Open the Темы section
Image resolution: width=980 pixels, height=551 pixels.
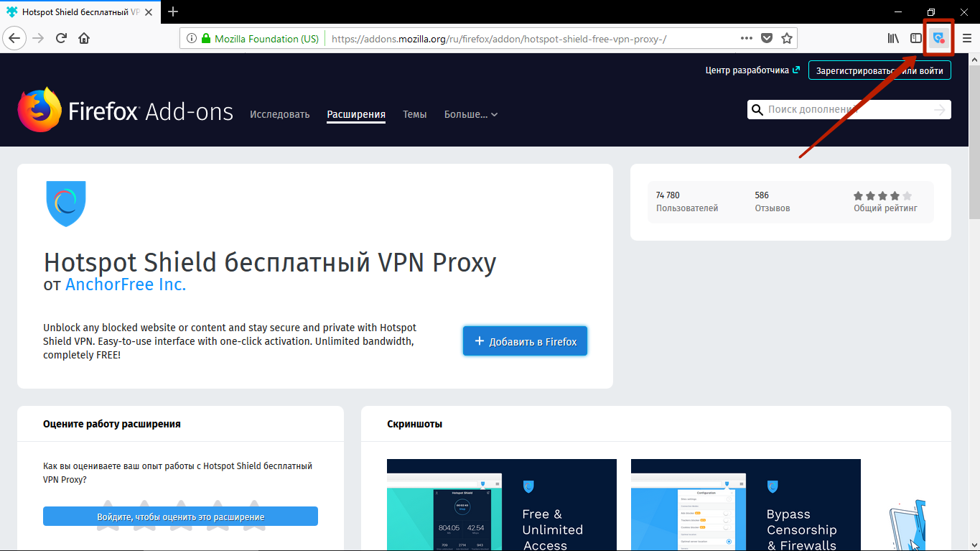414,114
